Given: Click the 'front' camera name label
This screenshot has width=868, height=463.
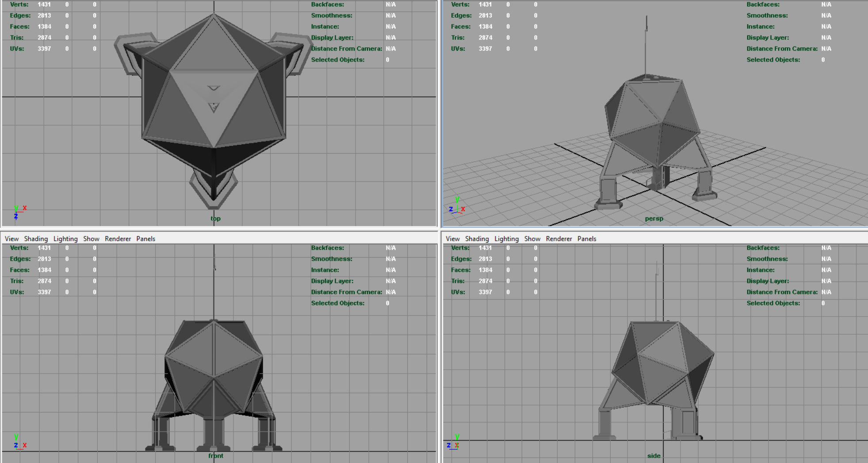Looking at the screenshot, I should (x=215, y=455).
